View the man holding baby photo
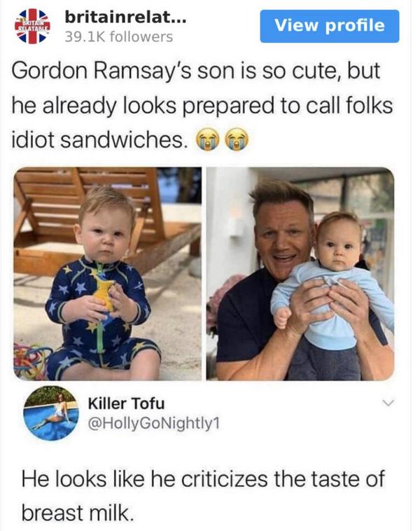Screen dimensions: 420x531 point(300,274)
